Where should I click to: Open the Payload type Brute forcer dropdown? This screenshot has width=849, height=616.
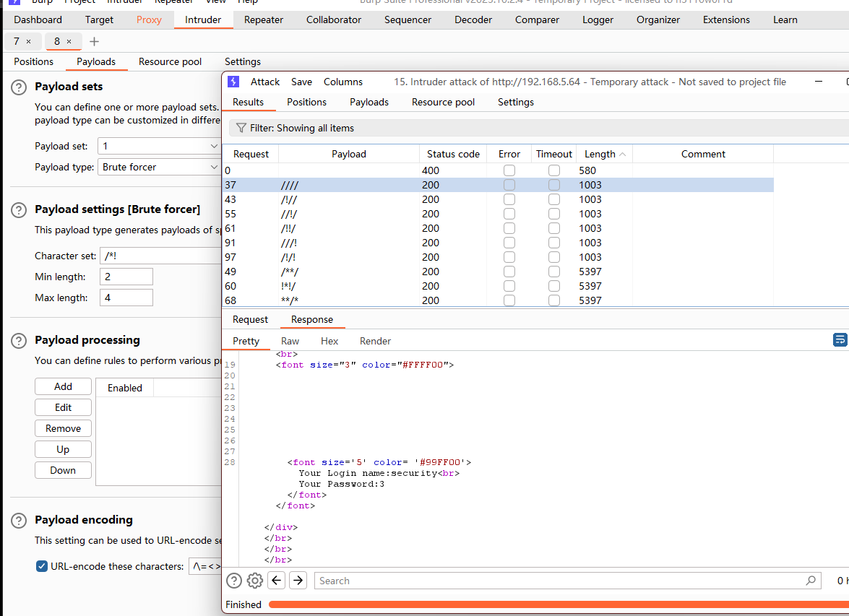(x=159, y=167)
